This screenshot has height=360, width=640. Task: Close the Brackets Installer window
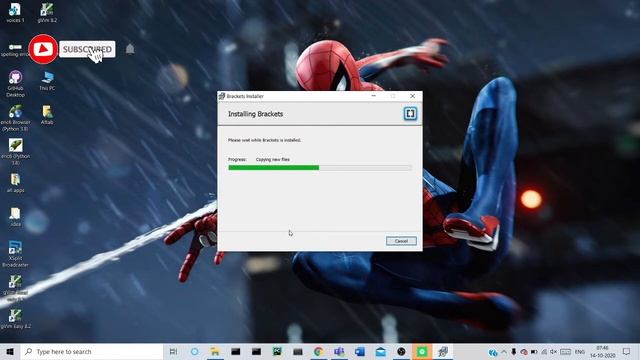point(412,96)
